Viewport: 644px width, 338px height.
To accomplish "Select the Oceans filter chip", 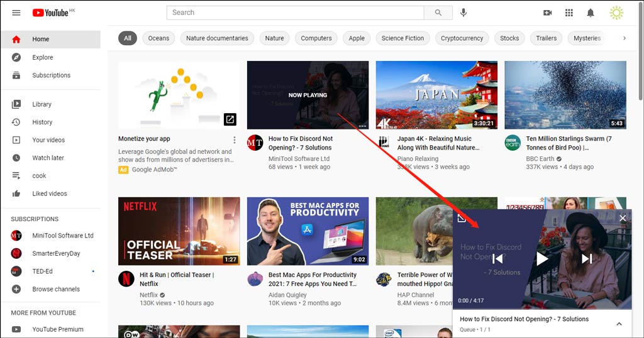I will click(x=158, y=38).
